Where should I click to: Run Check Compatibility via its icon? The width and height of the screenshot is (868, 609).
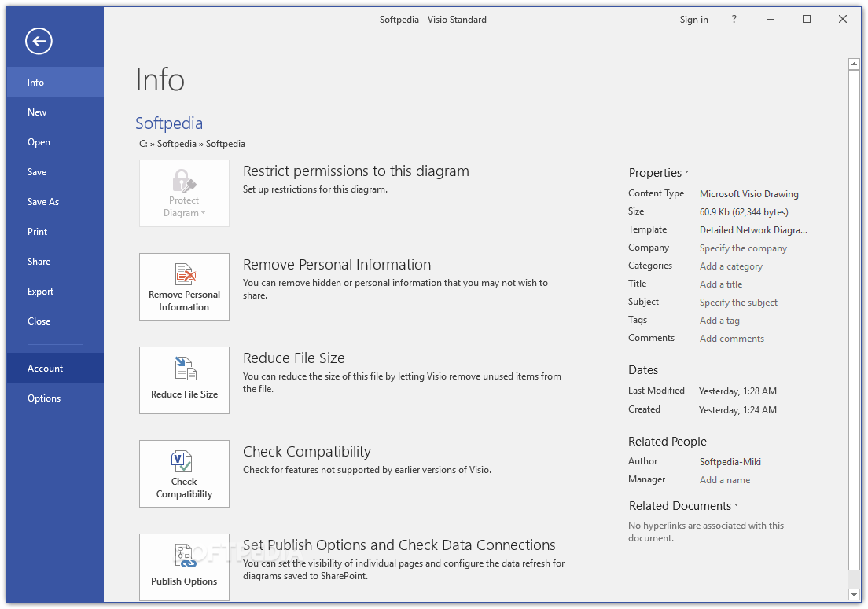tap(184, 473)
